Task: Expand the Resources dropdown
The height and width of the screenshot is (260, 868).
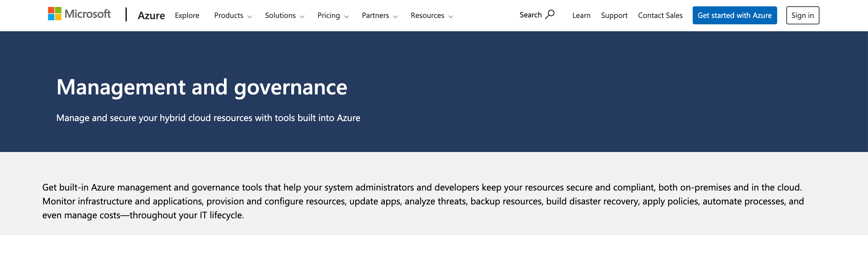Action: [x=432, y=16]
